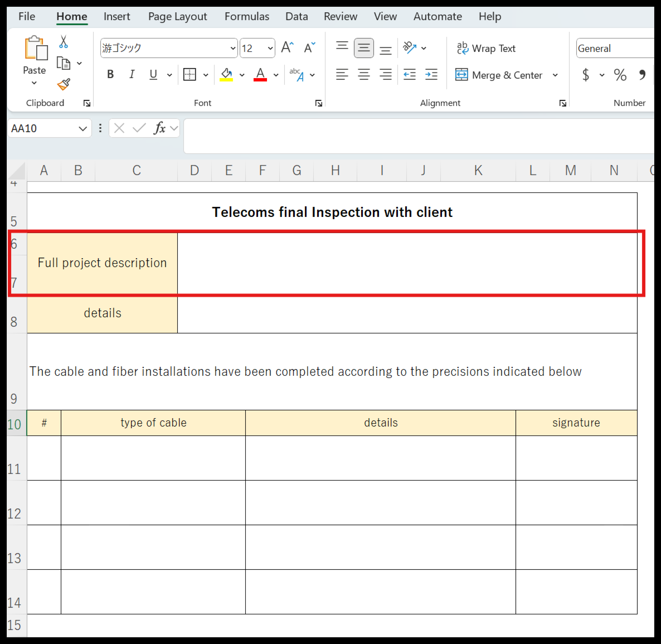Click the Increase Indent icon
The width and height of the screenshot is (661, 644).
pyautogui.click(x=431, y=74)
